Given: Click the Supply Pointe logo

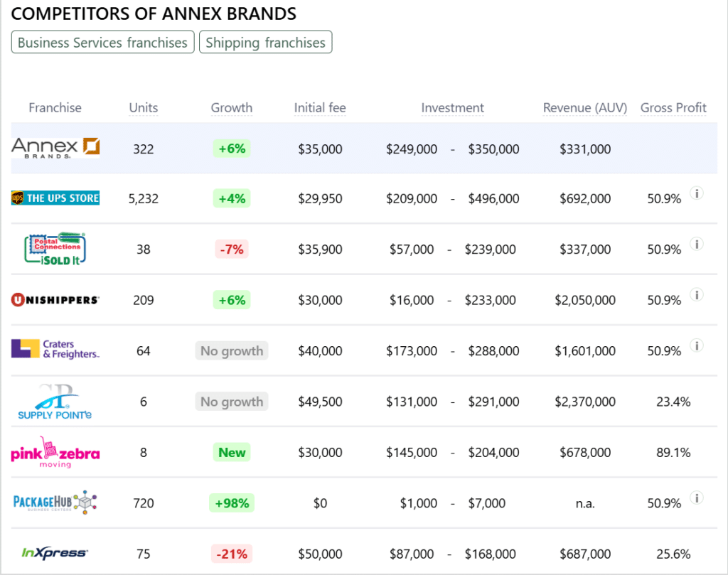Looking at the screenshot, I should [55, 402].
